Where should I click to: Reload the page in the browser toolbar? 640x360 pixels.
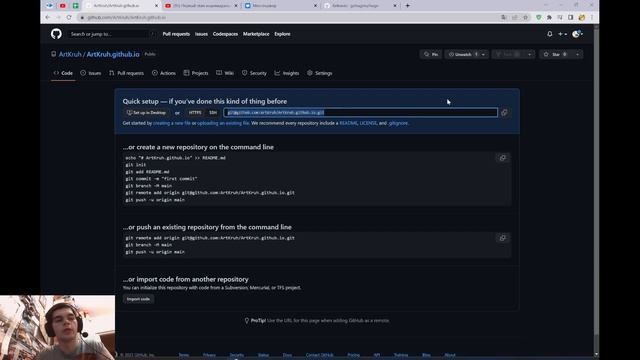coord(69,18)
